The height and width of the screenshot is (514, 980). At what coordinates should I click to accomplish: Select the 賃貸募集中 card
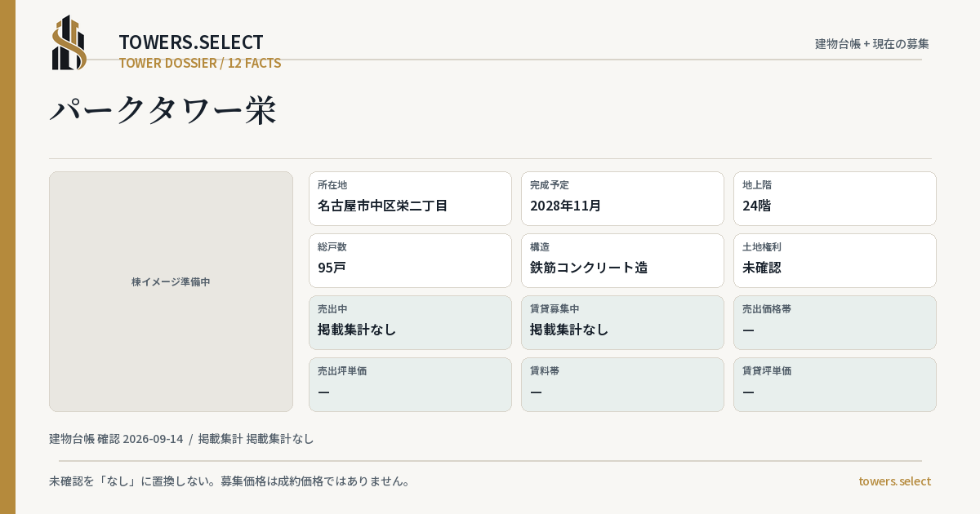[x=622, y=322]
